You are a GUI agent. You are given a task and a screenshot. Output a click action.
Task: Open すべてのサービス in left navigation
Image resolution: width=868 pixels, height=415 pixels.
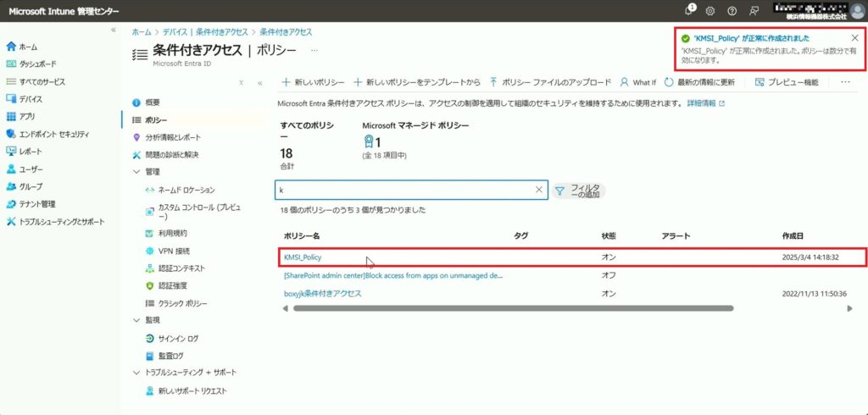[x=36, y=82]
